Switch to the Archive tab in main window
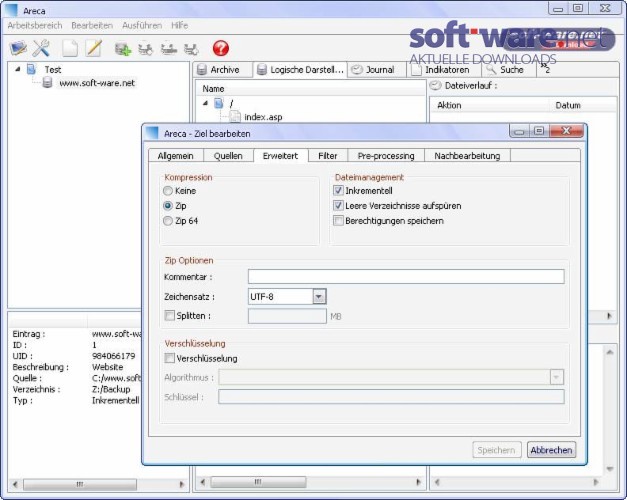 [x=223, y=70]
